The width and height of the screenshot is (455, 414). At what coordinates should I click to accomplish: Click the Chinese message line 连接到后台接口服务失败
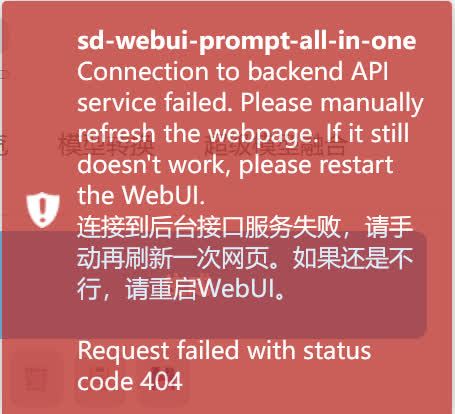209,227
